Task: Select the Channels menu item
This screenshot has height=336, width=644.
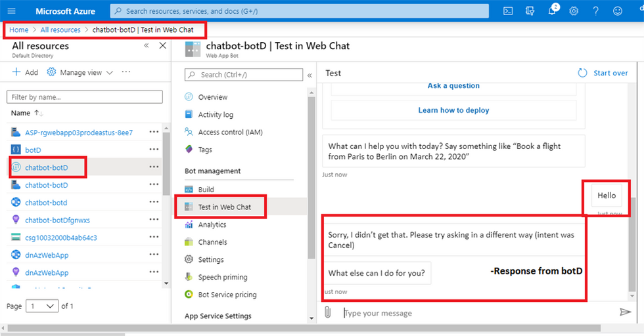Action: tap(212, 242)
